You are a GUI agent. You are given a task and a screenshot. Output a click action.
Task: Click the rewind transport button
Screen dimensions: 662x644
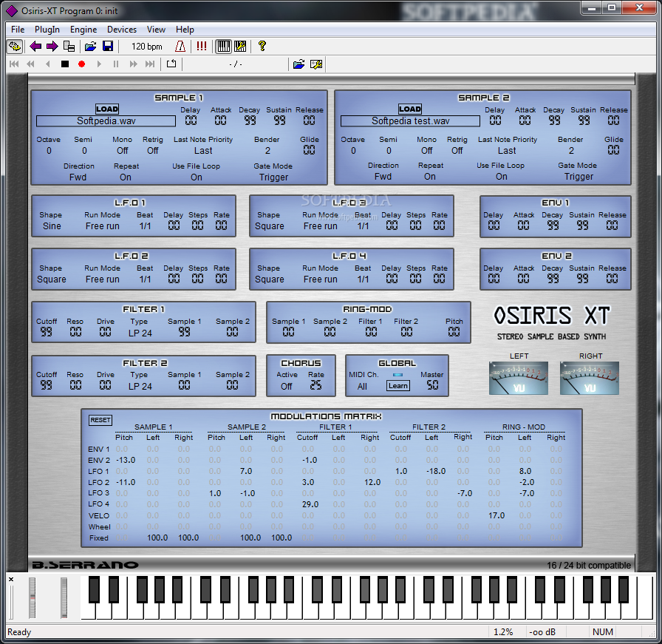30,64
